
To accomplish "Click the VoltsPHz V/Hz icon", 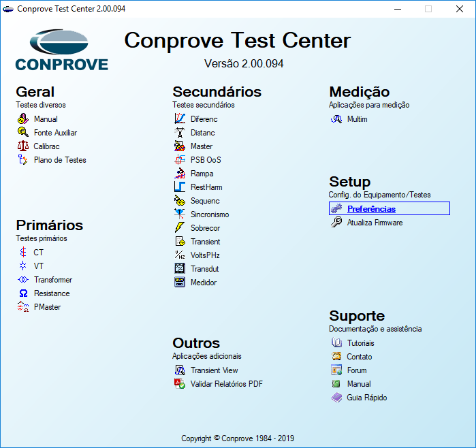I will [x=180, y=255].
